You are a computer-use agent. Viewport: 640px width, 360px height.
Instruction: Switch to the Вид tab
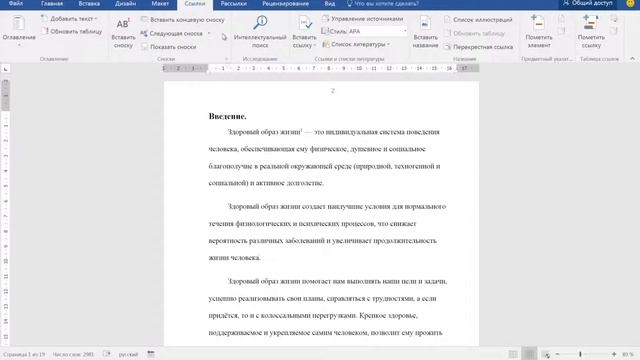click(x=330, y=4)
